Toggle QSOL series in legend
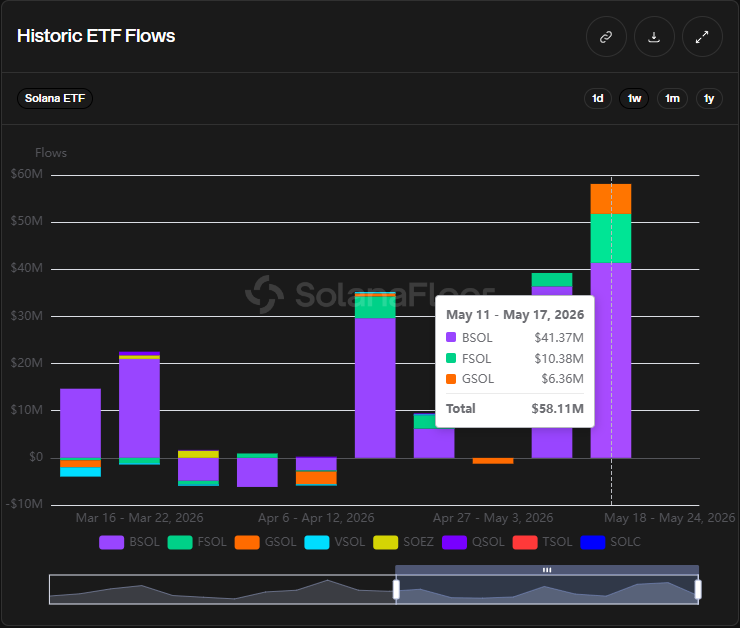740x628 pixels. click(473, 542)
